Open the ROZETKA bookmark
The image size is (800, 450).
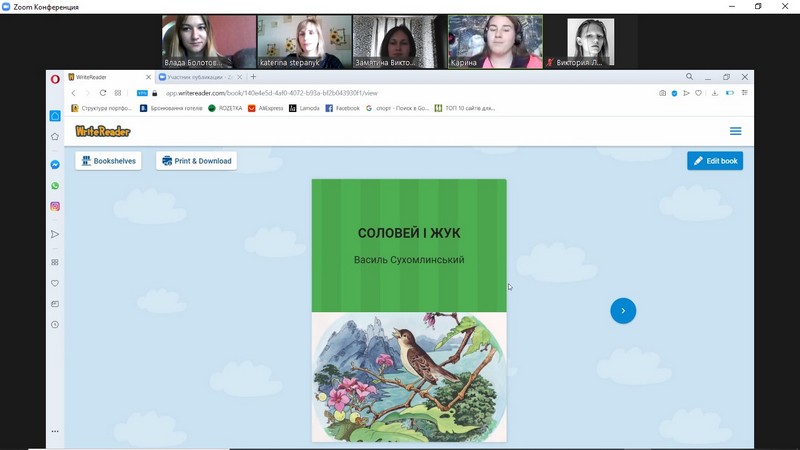pos(225,108)
